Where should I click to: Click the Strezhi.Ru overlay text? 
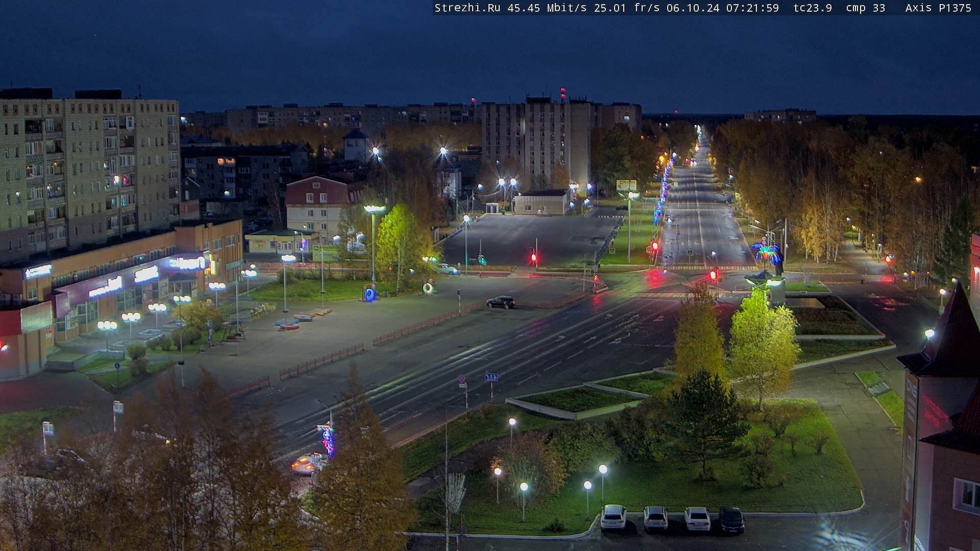click(x=467, y=8)
